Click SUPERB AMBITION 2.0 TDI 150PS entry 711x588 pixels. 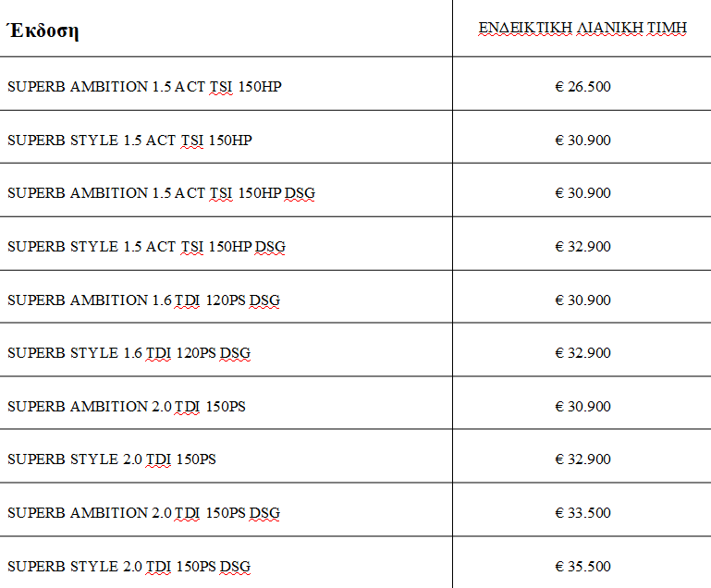coord(127,407)
